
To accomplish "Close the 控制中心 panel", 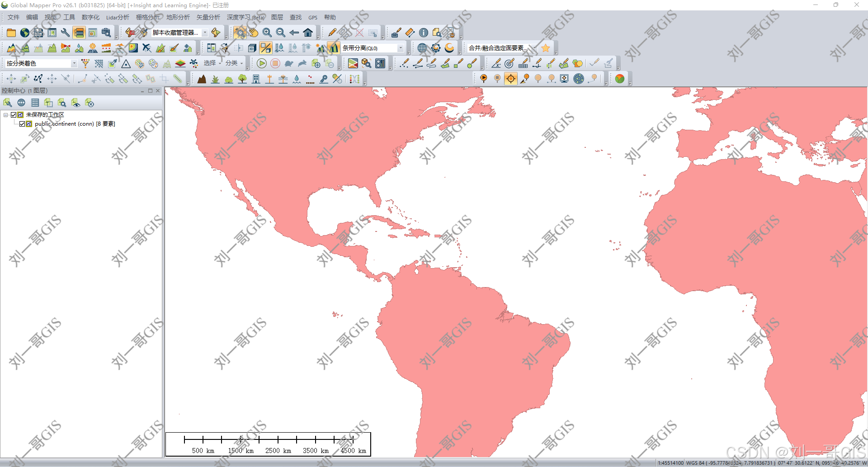I will coord(158,91).
